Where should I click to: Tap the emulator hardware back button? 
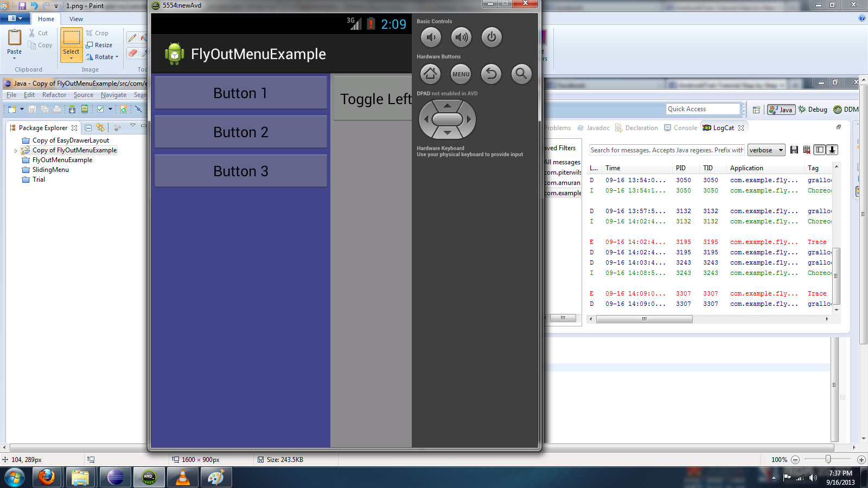pos(491,74)
